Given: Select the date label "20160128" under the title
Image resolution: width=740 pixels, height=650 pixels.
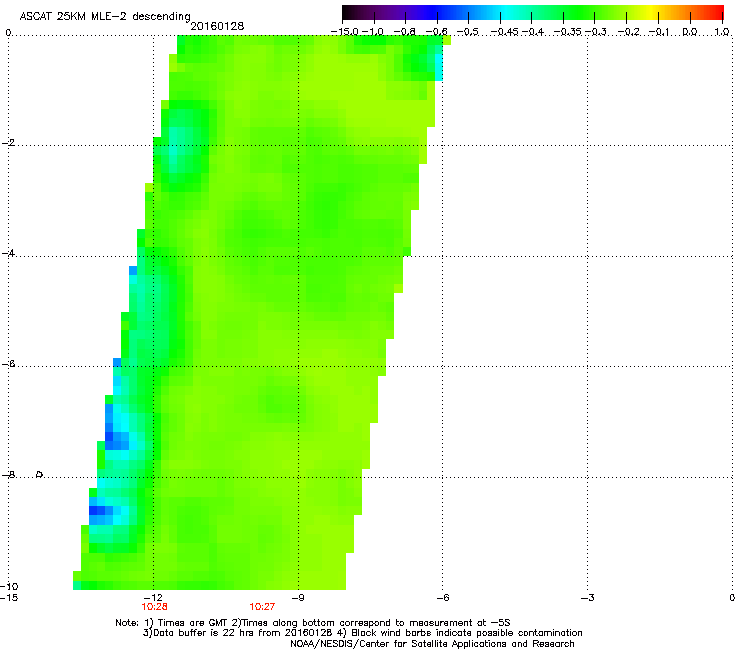Looking at the screenshot, I should point(217,26).
